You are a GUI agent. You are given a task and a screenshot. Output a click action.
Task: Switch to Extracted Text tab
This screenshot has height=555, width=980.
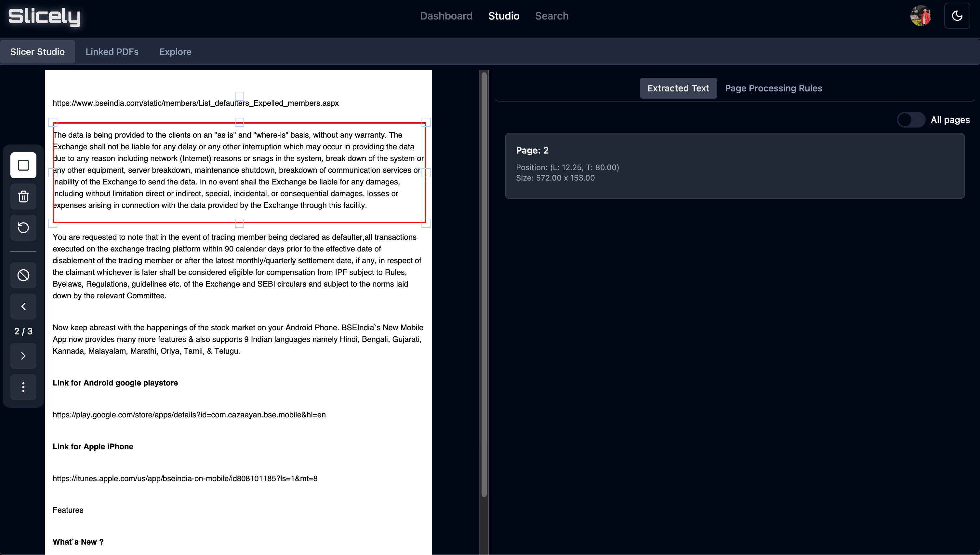(678, 88)
